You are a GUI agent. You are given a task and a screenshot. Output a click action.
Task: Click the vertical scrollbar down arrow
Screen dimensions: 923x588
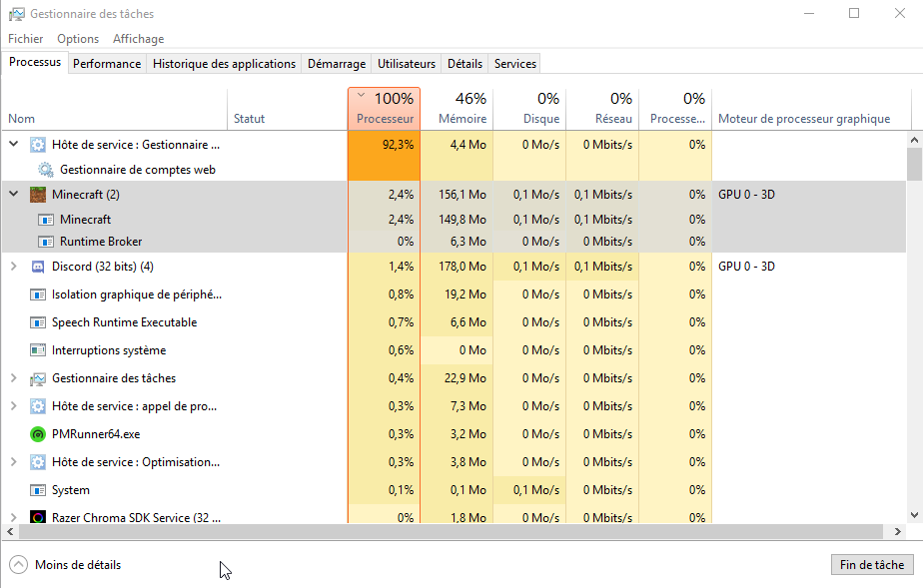914,516
